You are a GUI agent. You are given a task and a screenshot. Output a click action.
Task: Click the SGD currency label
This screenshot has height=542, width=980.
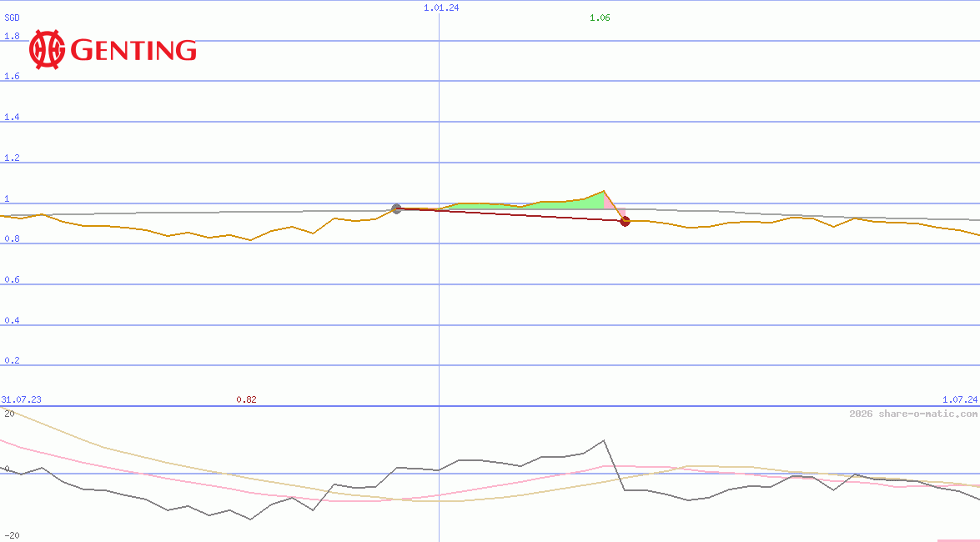coord(12,18)
